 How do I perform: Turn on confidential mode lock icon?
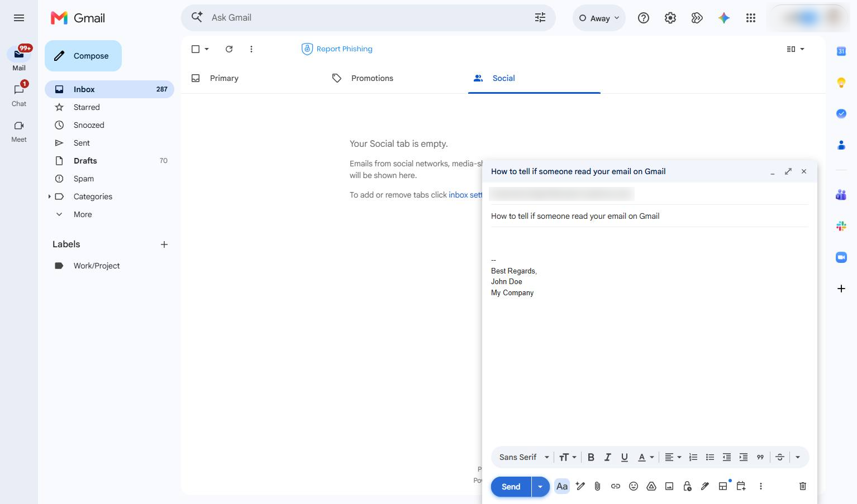pos(687,486)
